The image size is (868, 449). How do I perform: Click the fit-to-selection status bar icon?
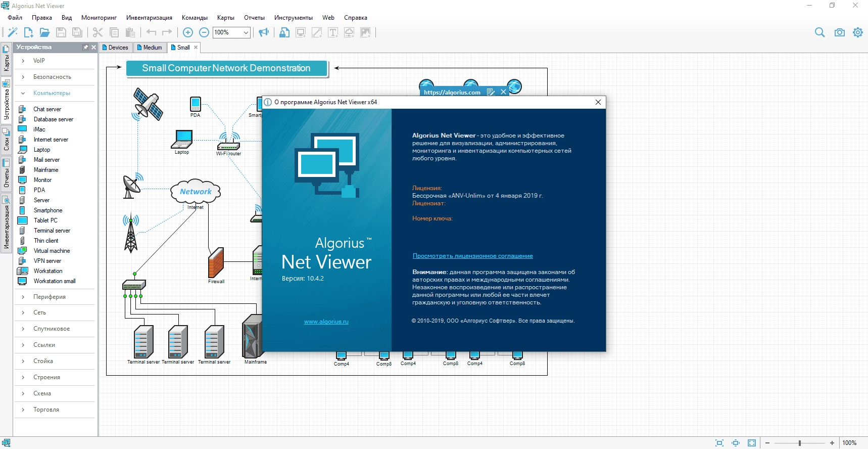coord(719,443)
